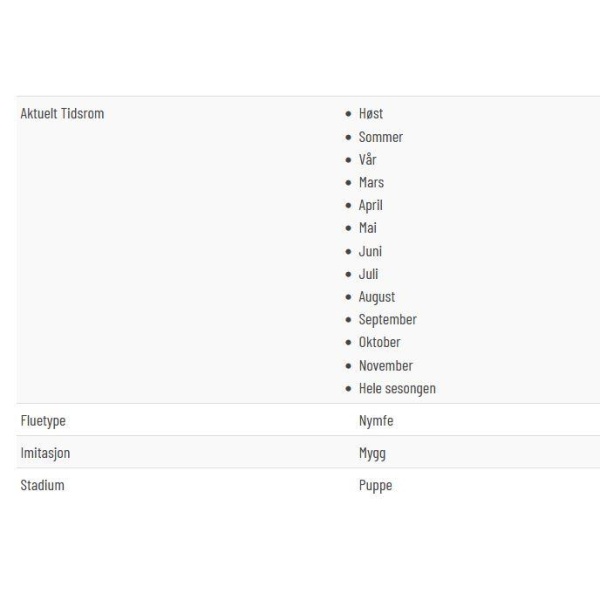
Task: Select the November entry
Action: (x=386, y=365)
